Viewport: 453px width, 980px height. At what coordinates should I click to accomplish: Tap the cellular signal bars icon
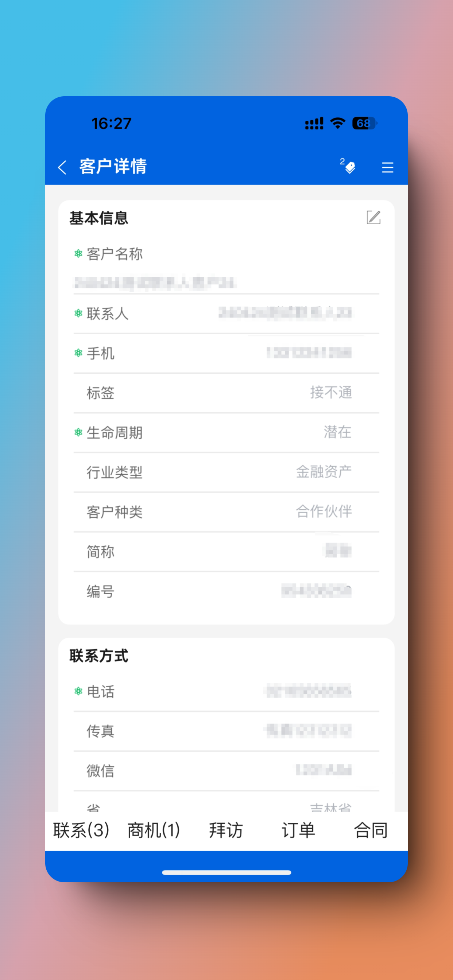pos(314,123)
